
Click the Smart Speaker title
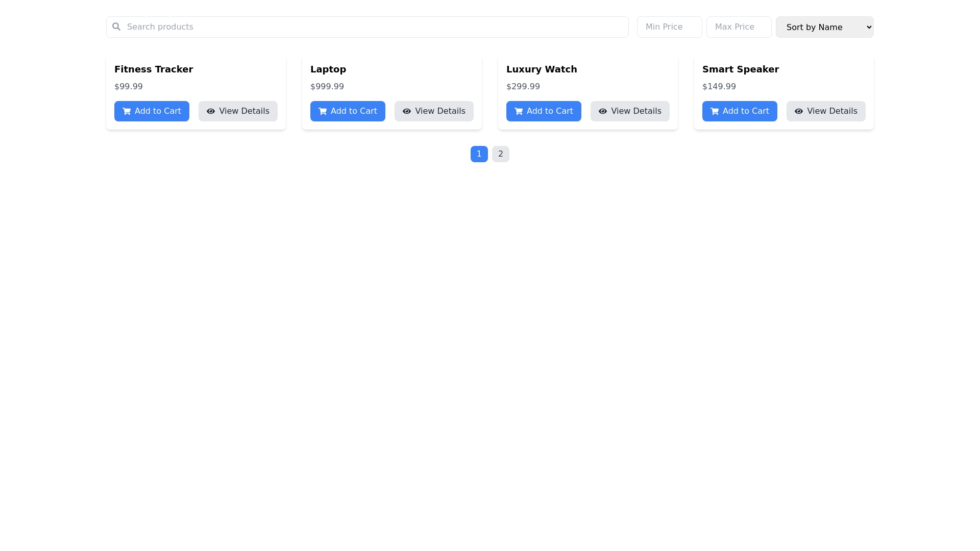click(741, 69)
